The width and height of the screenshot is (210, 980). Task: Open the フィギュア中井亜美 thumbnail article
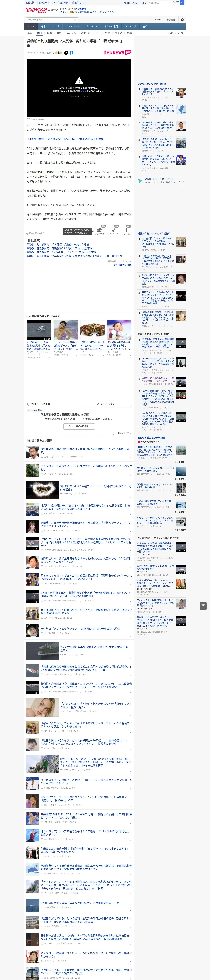click(x=66, y=330)
